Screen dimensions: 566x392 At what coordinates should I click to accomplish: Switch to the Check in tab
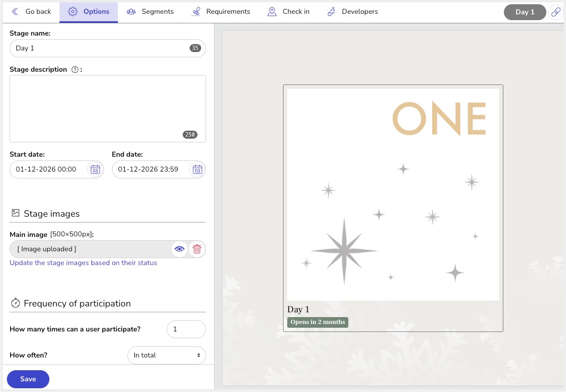click(288, 12)
